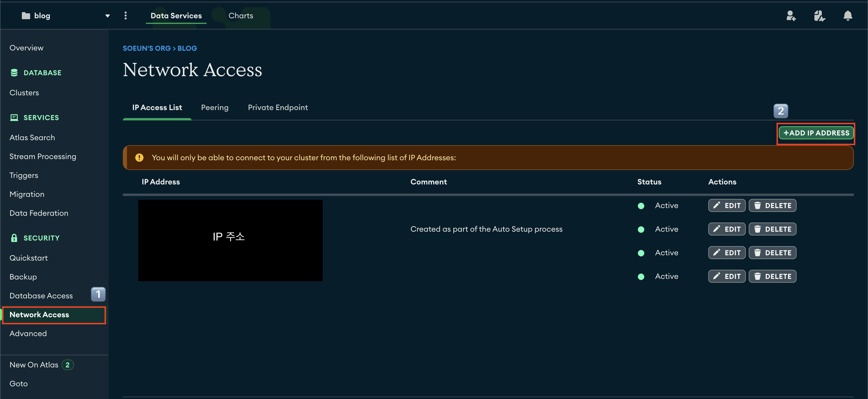Open the project activity feed icon

point(819,16)
